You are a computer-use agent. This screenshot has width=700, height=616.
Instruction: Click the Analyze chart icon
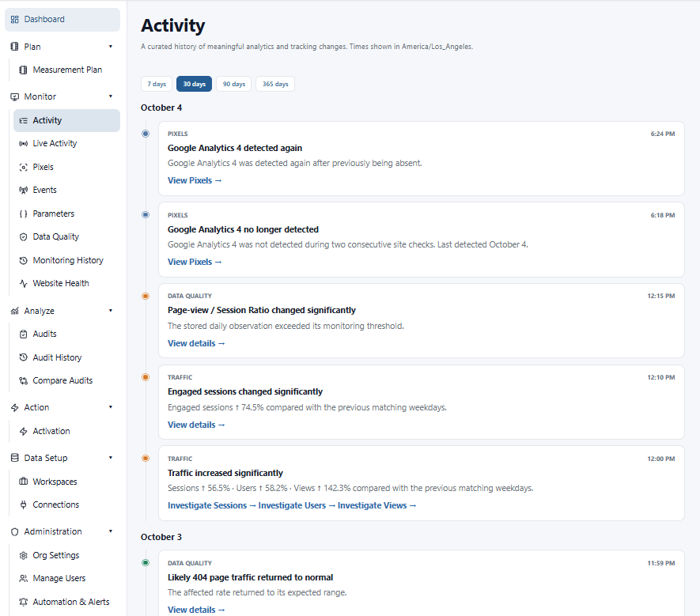tap(15, 311)
